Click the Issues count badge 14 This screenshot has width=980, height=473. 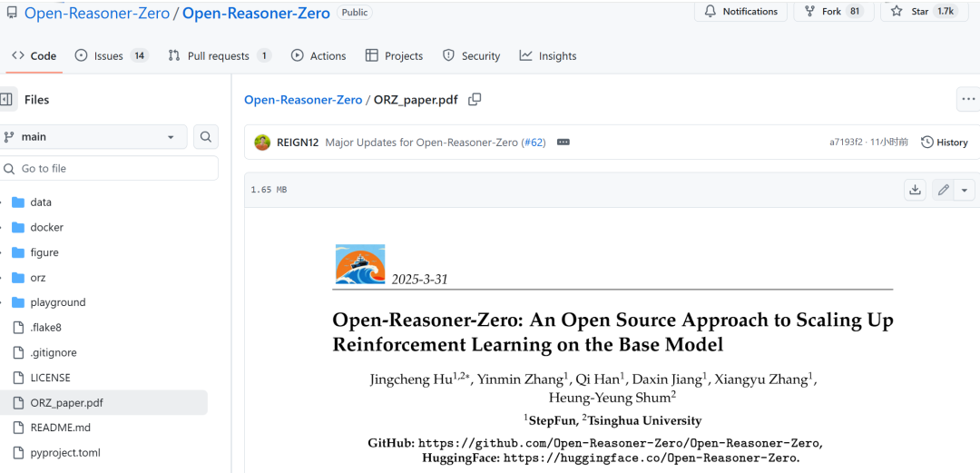click(x=140, y=55)
